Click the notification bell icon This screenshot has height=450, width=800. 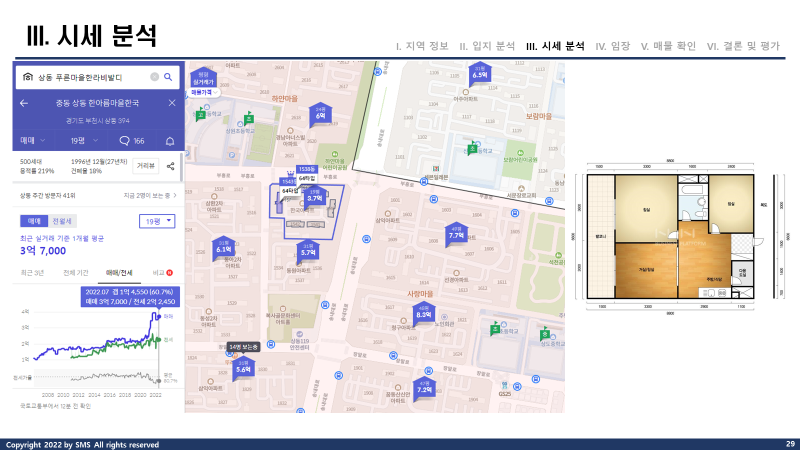(170, 141)
